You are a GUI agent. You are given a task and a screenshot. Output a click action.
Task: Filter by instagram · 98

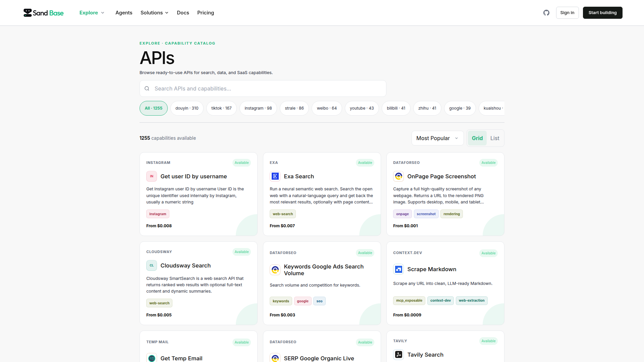pyautogui.click(x=258, y=108)
